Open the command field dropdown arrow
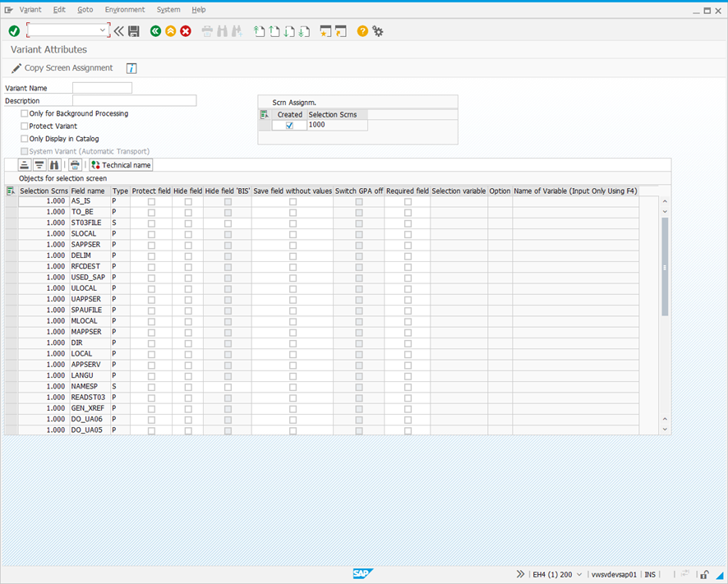The height and width of the screenshot is (584, 728). (x=103, y=31)
